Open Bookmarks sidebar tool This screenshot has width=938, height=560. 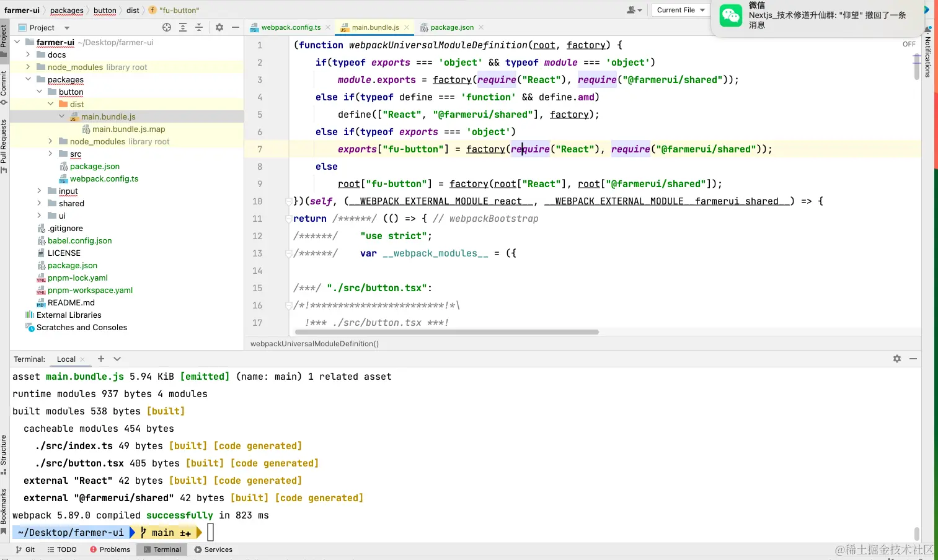4,511
